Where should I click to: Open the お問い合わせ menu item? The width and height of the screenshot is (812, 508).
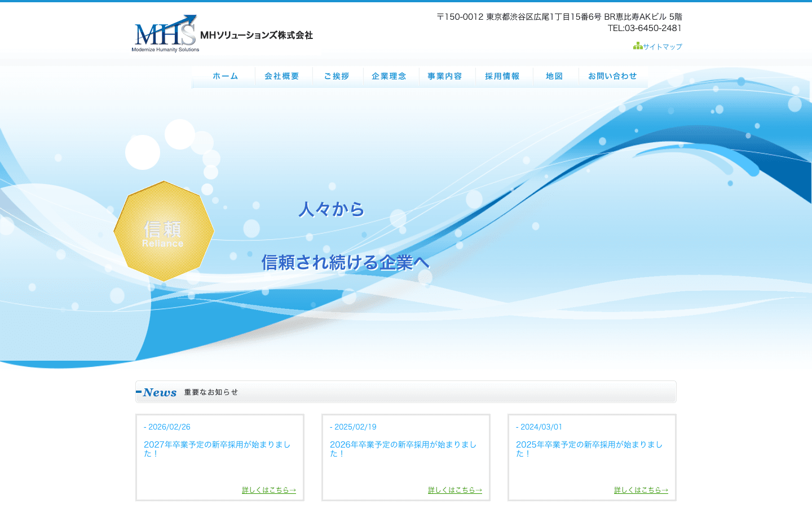coord(612,76)
